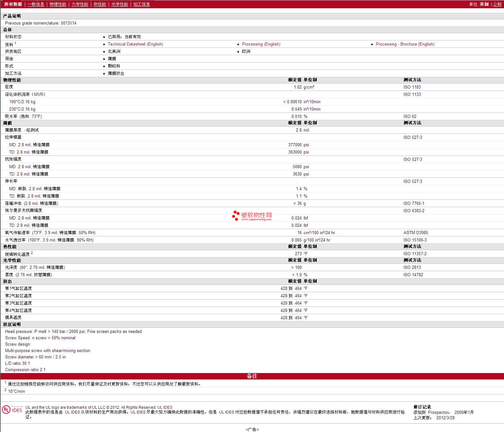The width and height of the screenshot is (504, 432).
Task: Click the red 备注 header bar
Action: coord(252,376)
